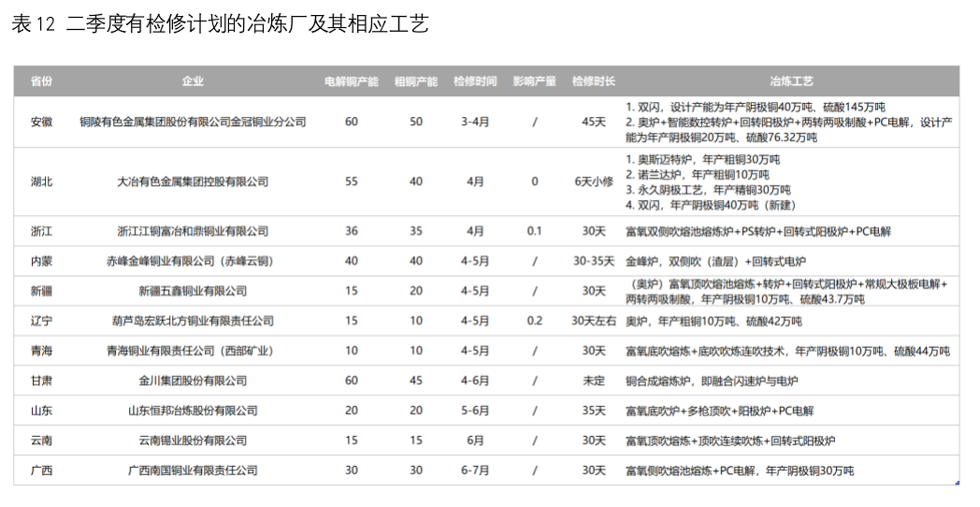
Task: Click 金峰炉，双侧吹（渣层）+回转式电炉
Action: [715, 261]
